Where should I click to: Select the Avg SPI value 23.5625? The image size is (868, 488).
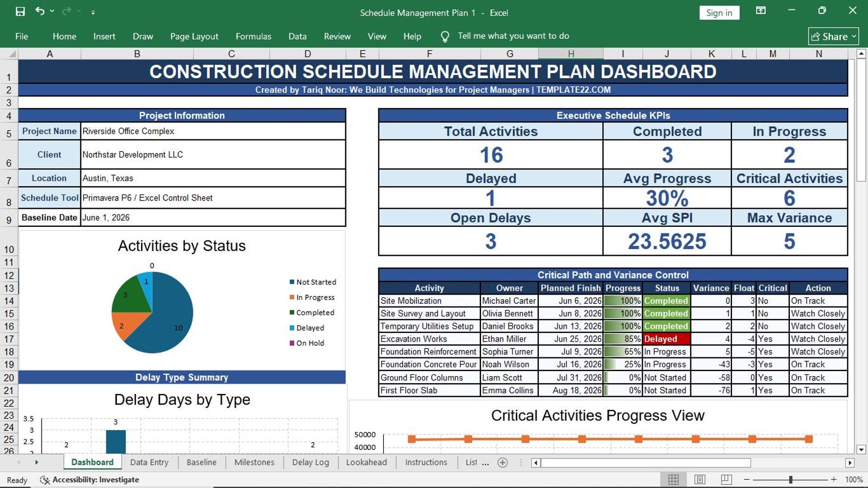[x=667, y=241]
